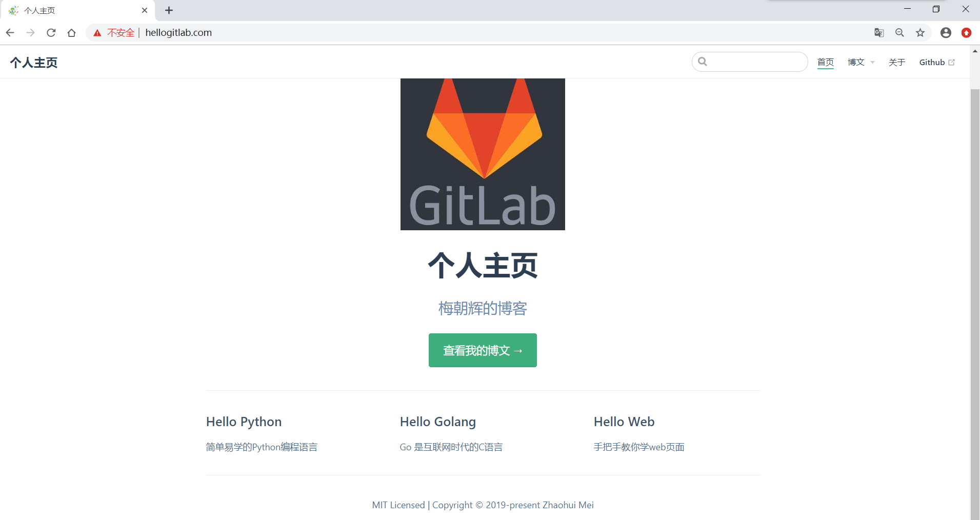Click the site search input box

(x=750, y=62)
